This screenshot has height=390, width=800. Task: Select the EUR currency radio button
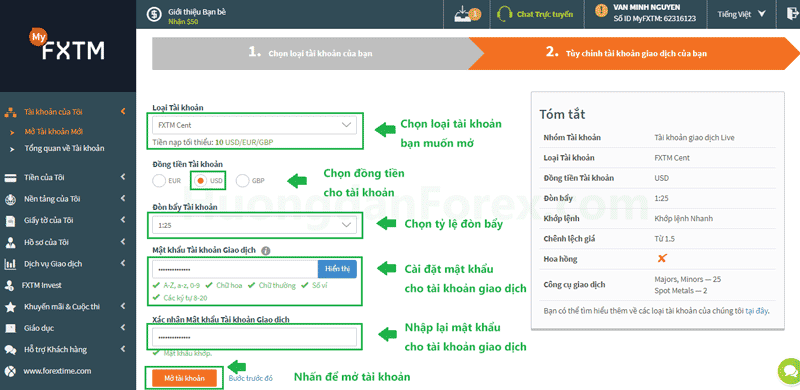tap(159, 181)
